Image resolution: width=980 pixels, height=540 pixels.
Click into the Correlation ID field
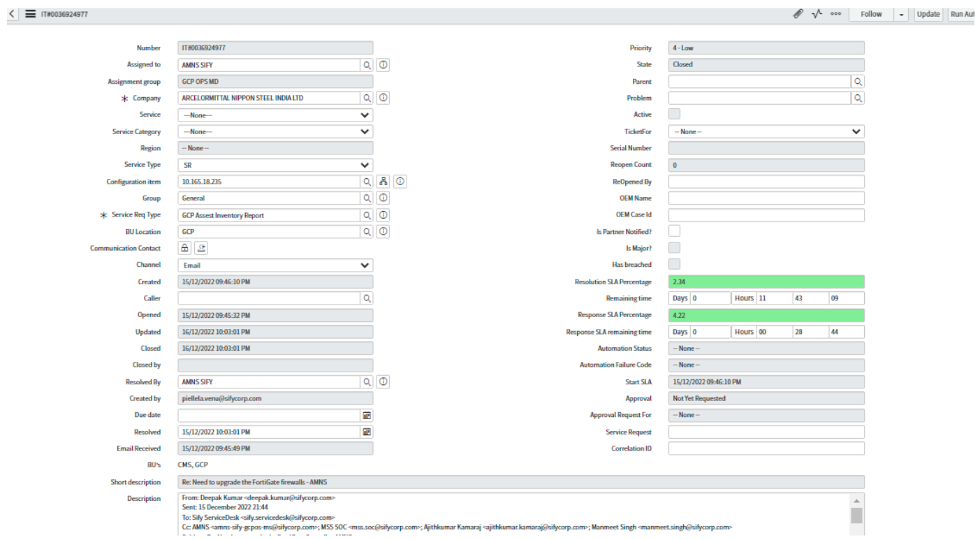pyautogui.click(x=766, y=448)
